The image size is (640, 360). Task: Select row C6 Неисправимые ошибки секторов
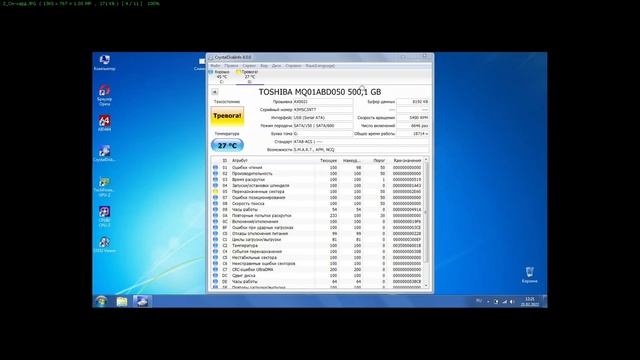point(318,264)
